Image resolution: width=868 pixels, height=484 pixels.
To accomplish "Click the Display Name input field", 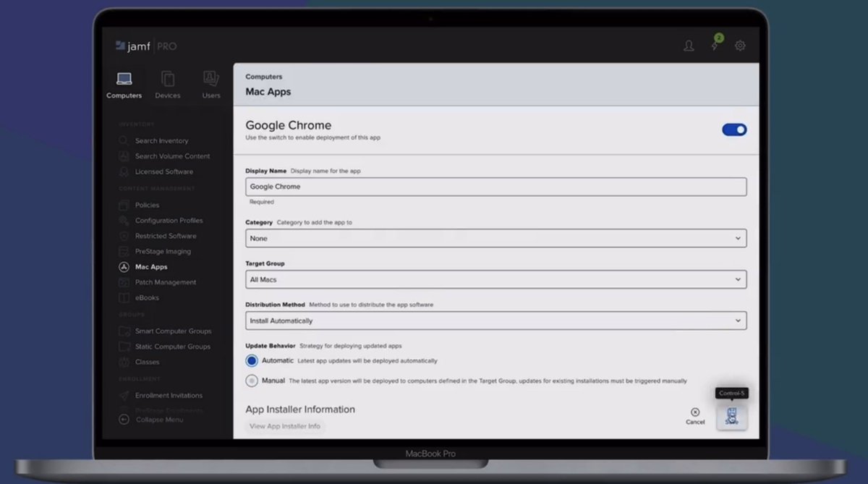I will pyautogui.click(x=496, y=187).
